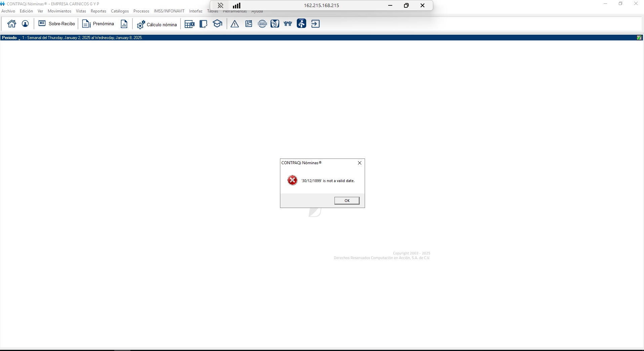Open the Periodo selector dropdown
644x351 pixels.
[x=11, y=38]
